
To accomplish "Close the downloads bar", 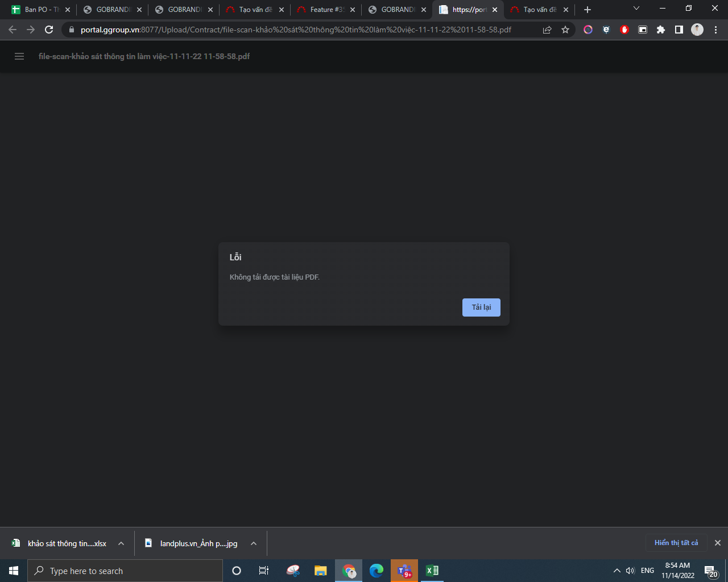I will [x=718, y=543].
